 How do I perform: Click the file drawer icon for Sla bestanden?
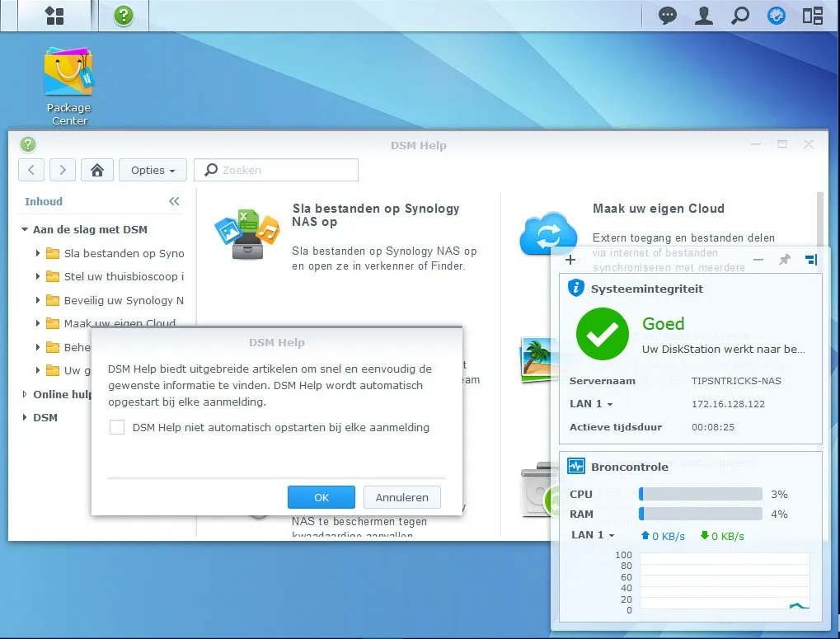point(246,234)
